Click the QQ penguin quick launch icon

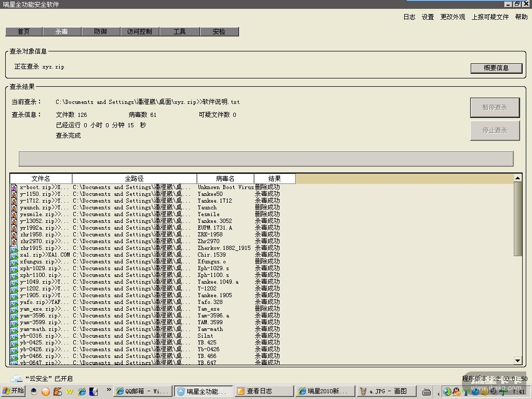[x=34, y=392]
